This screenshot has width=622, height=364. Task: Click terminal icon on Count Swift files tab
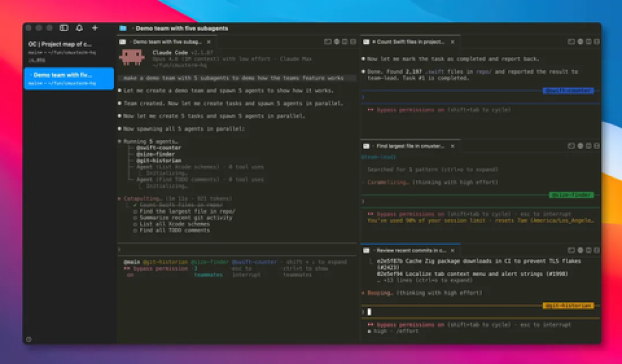[x=366, y=41]
